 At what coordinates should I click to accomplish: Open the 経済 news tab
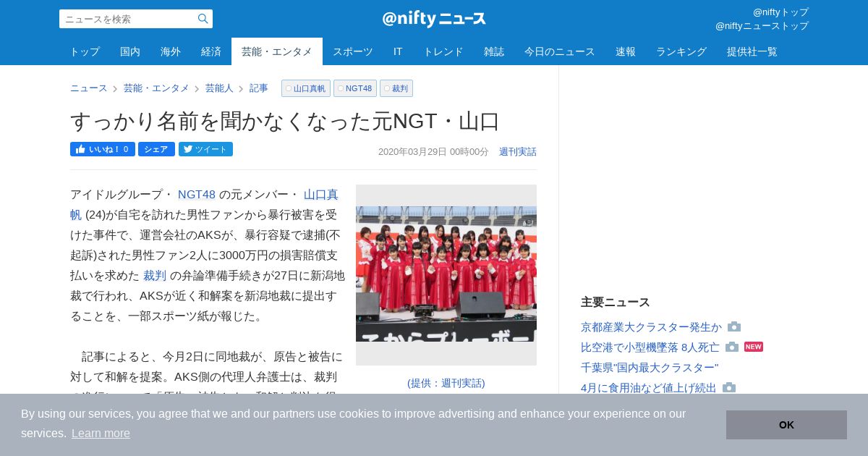tap(211, 51)
